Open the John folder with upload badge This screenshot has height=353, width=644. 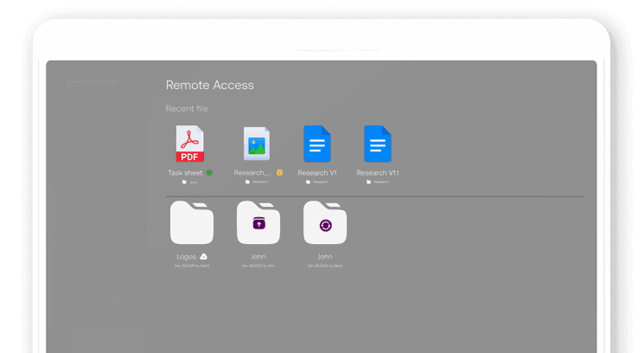coord(258,222)
